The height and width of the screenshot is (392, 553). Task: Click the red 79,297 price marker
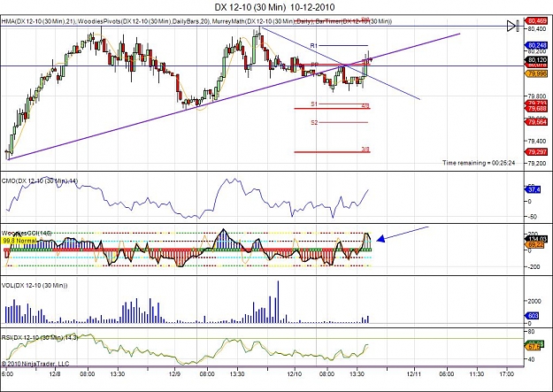(x=536, y=151)
